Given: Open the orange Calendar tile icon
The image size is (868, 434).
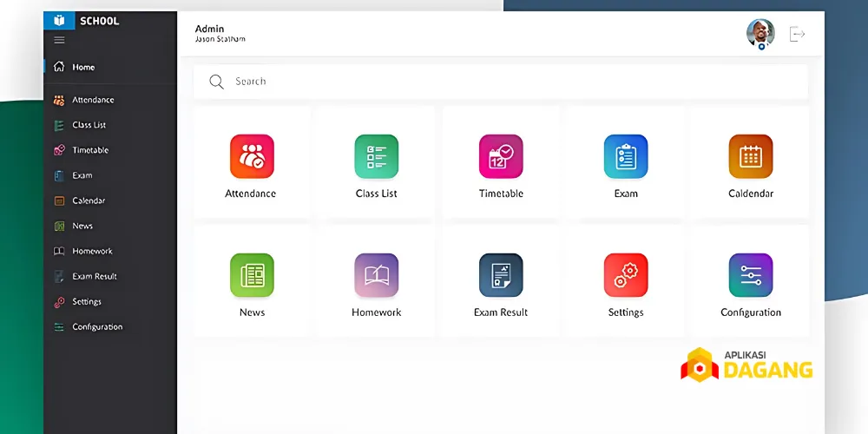Looking at the screenshot, I should click(751, 156).
